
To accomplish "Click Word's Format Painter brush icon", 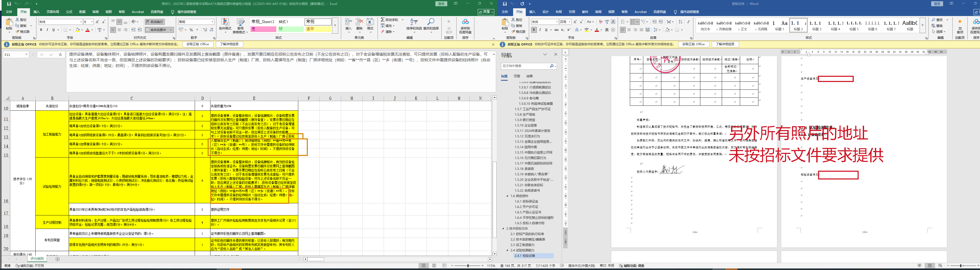I will [x=513, y=32].
